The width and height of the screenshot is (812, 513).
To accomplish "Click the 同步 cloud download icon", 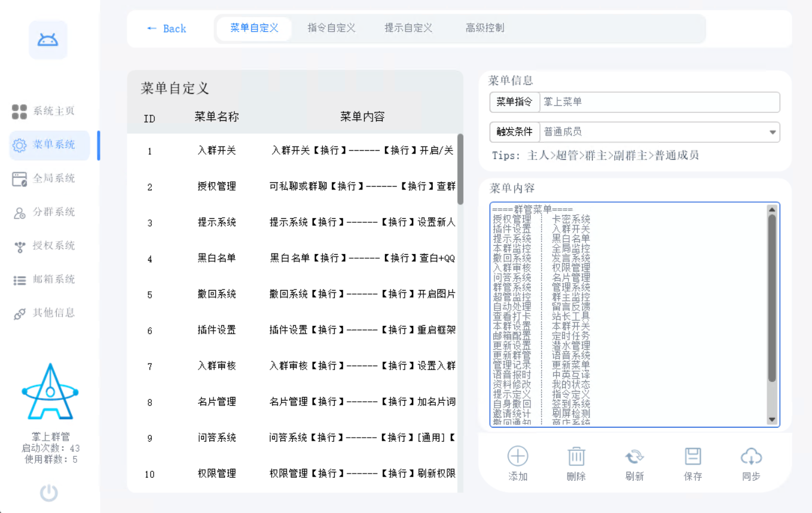I will coord(751,457).
